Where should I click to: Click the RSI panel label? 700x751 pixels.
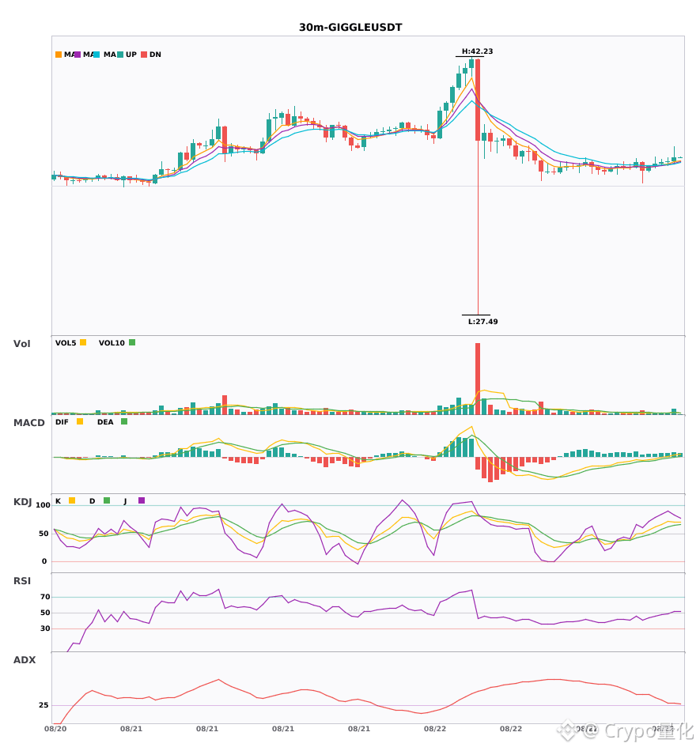[22, 581]
